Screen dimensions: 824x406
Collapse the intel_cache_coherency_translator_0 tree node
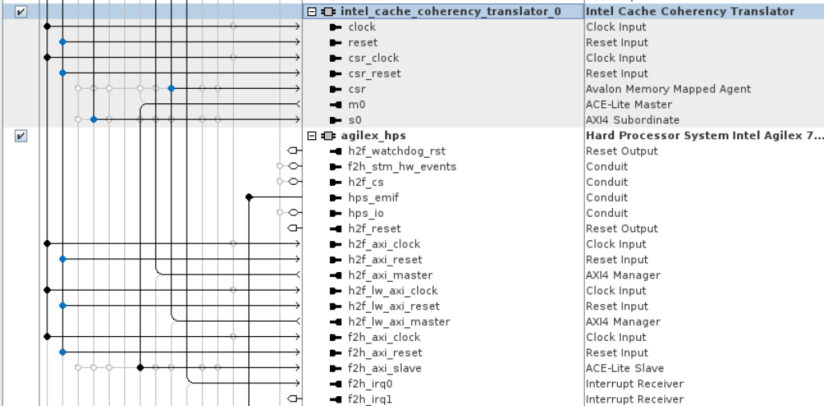pos(313,12)
